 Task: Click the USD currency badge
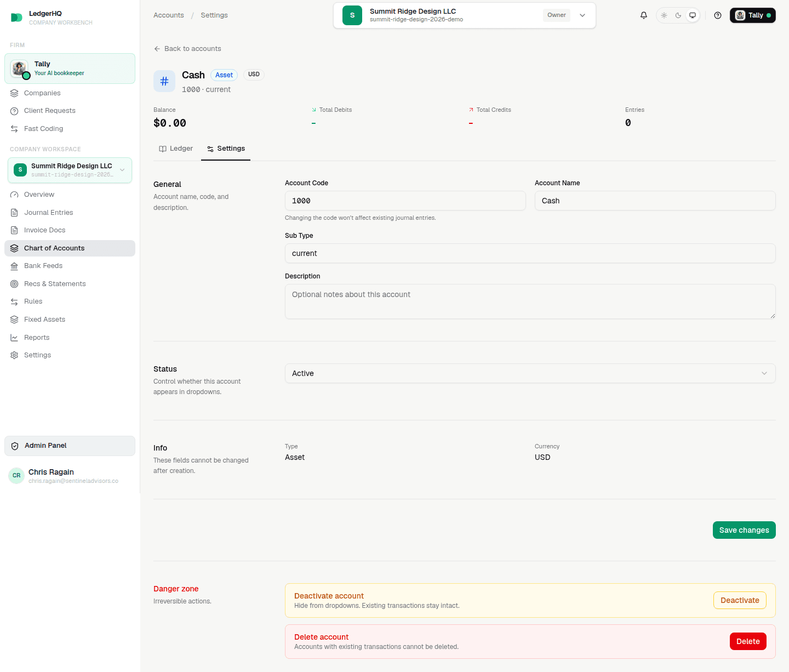254,75
